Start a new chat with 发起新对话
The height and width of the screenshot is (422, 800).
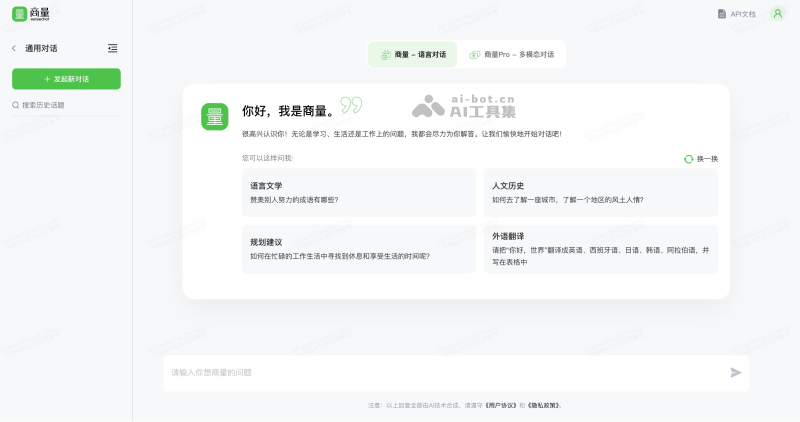[66, 79]
